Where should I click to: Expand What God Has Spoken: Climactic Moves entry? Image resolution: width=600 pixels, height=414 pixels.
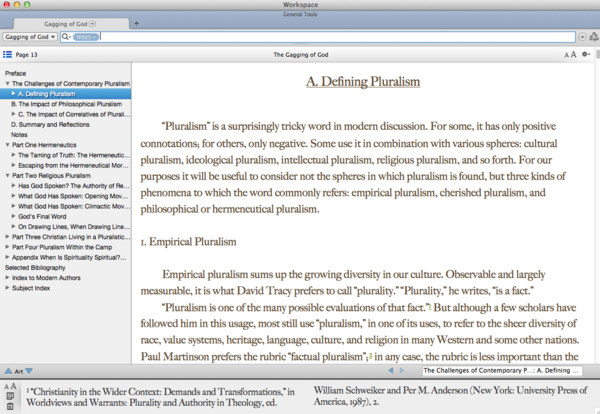click(x=13, y=206)
